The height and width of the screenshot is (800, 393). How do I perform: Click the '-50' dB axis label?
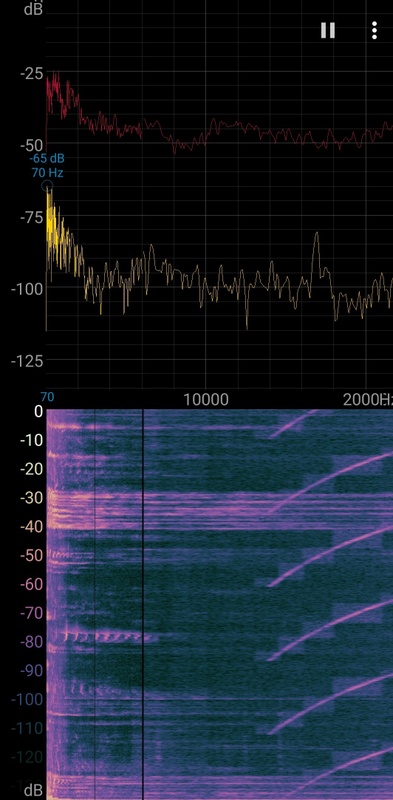[x=32, y=146]
